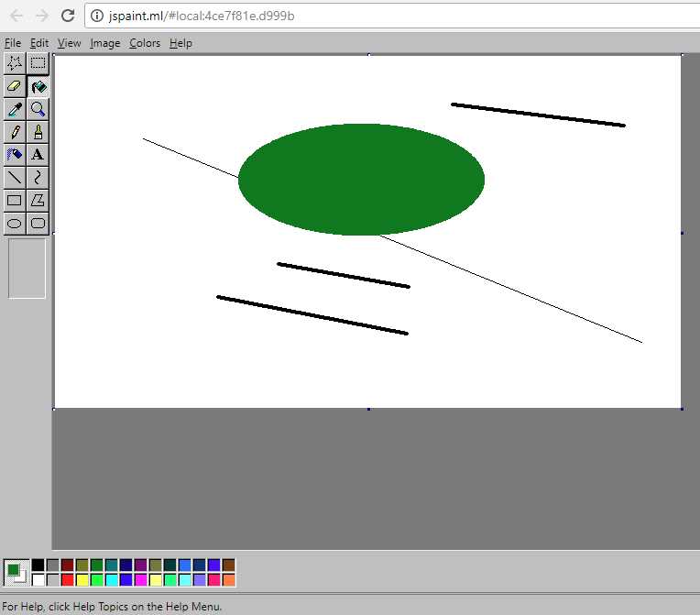This screenshot has height=615, width=700.
Task: Open the Edit menu
Action: click(39, 43)
